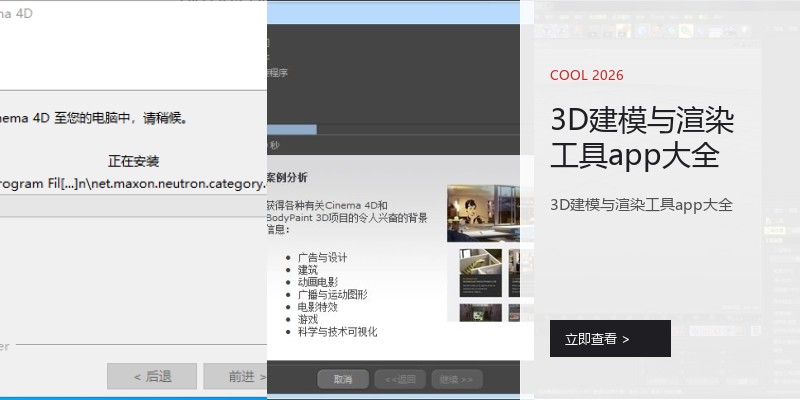The image size is (800, 400).
Task: Click the 前进 button in Cinema 4D installer
Action: [x=235, y=377]
